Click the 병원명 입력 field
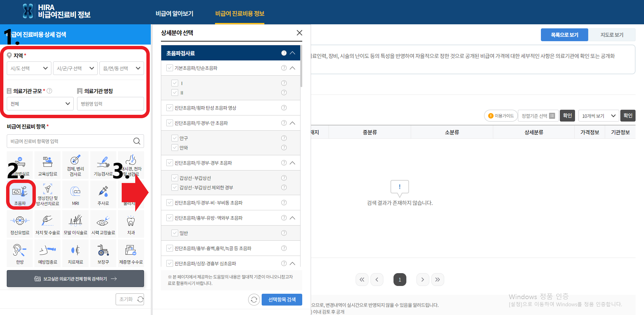Image resolution: width=644 pixels, height=315 pixels. (111, 104)
